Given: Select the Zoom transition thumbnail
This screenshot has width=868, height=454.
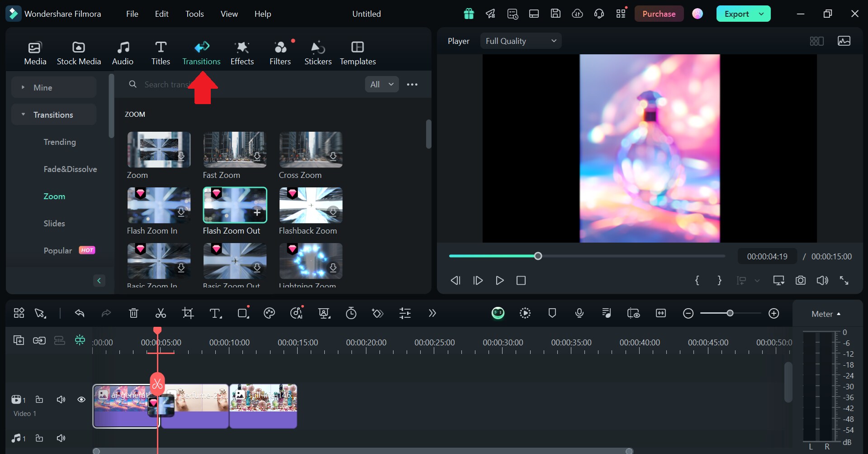Looking at the screenshot, I should coord(159,150).
